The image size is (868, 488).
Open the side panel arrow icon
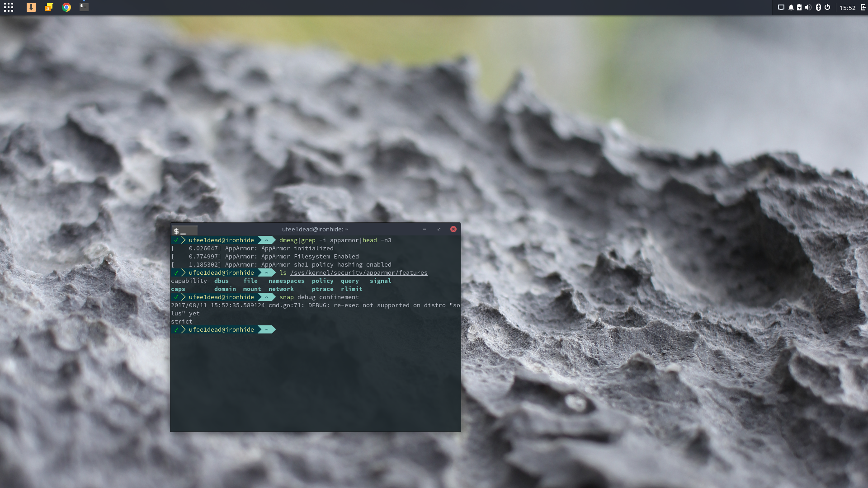tap(863, 7)
